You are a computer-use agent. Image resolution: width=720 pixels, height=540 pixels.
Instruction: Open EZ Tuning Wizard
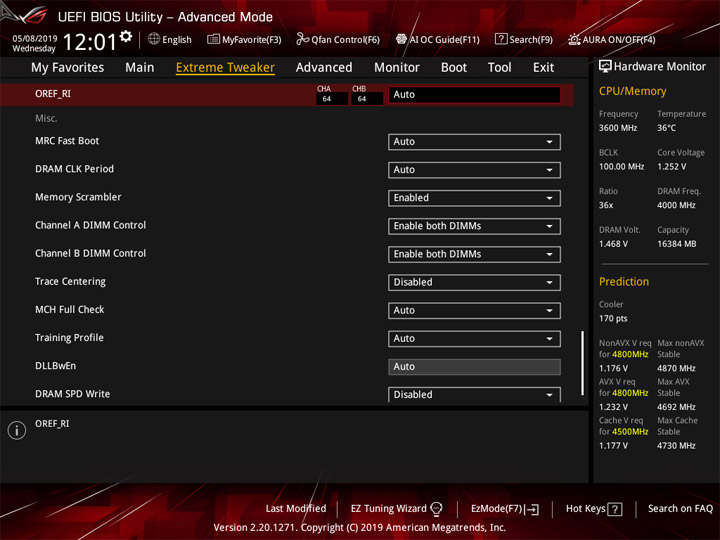(396, 509)
